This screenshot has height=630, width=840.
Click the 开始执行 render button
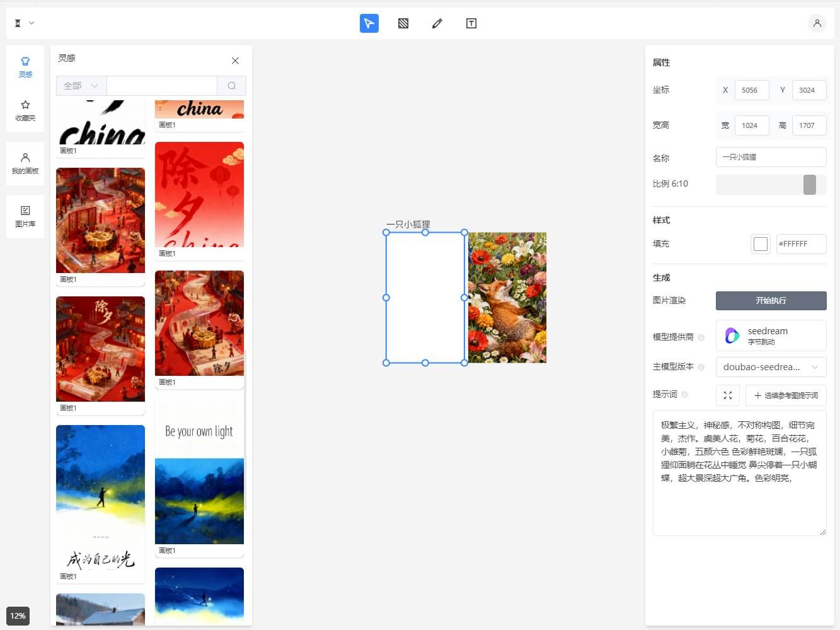click(771, 301)
